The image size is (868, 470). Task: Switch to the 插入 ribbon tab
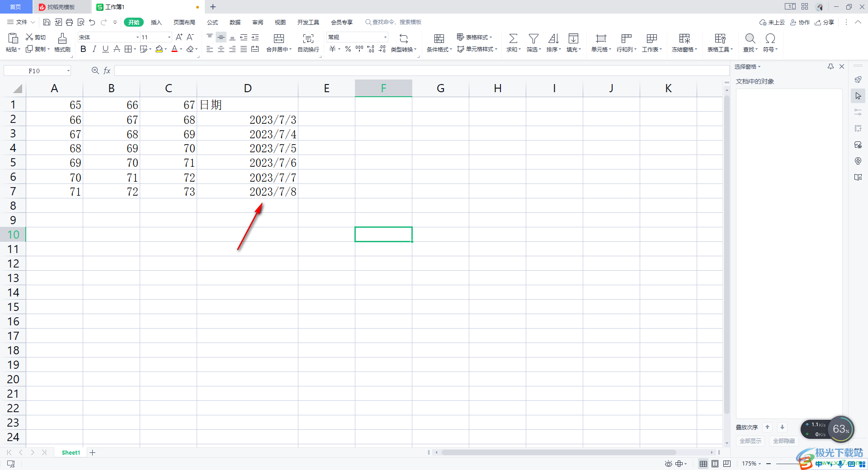156,22
